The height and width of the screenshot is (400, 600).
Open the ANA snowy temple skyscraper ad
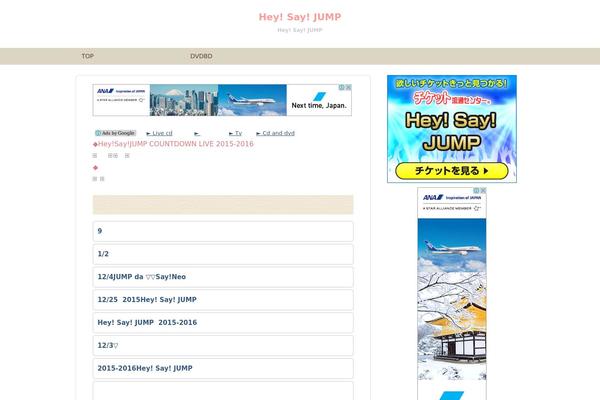pyautogui.click(x=452, y=294)
